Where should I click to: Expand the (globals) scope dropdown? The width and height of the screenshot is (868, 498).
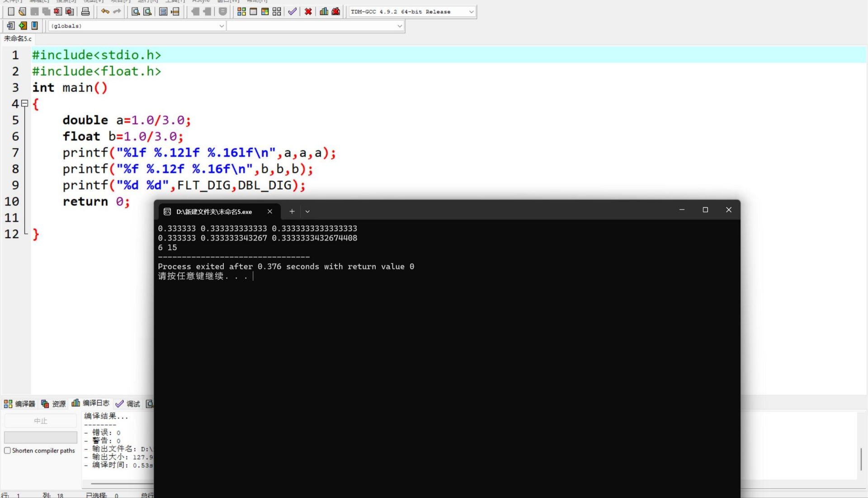[222, 26]
